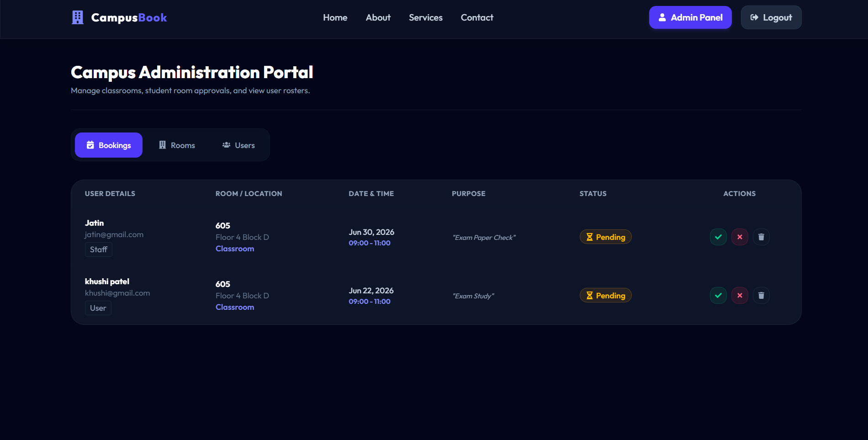868x440 pixels.
Task: Select the Bookings tab
Action: (x=109, y=145)
